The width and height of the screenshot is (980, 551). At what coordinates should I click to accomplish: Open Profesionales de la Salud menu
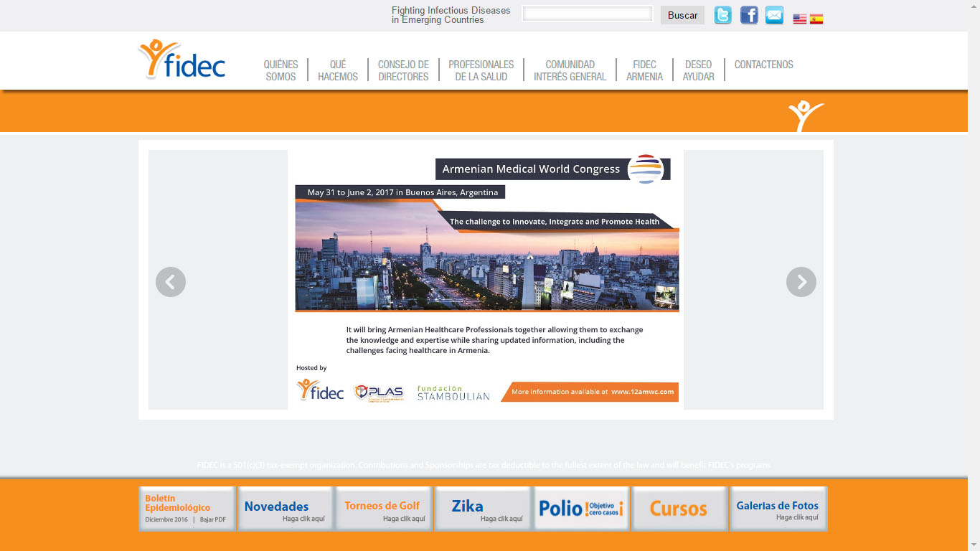pos(481,70)
